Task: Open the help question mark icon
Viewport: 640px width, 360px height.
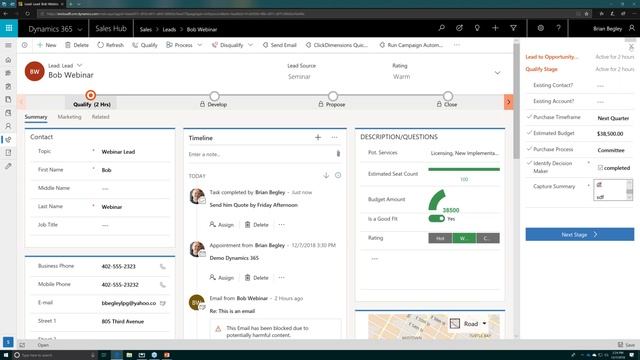Action: point(558,28)
